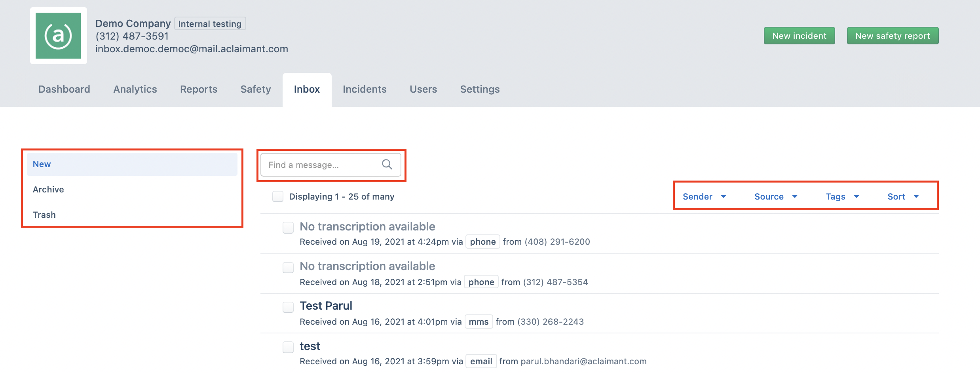The image size is (980, 373).
Task: Click sender parul.bhandari@aclaimant.com
Action: [583, 361]
